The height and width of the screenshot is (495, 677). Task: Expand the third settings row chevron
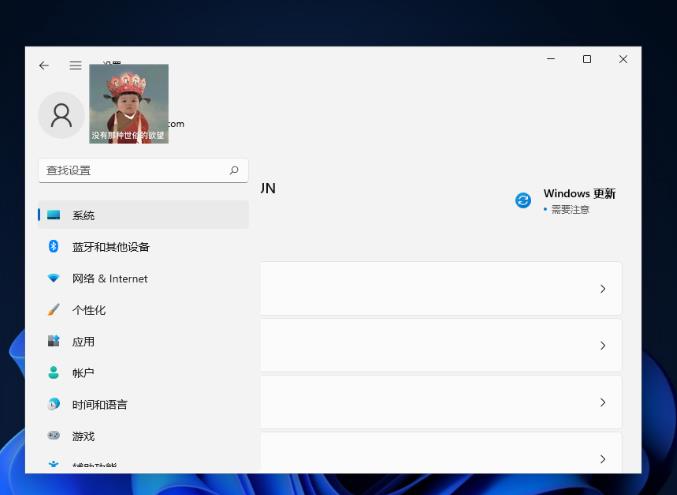point(602,402)
